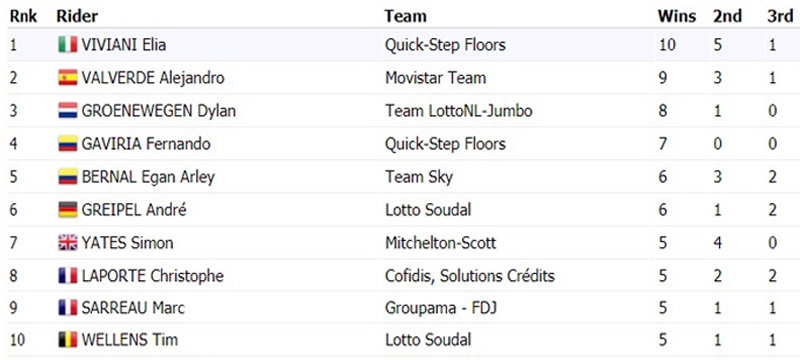The width and height of the screenshot is (800, 360).
Task: Sort the table by Wins column
Action: (x=677, y=16)
